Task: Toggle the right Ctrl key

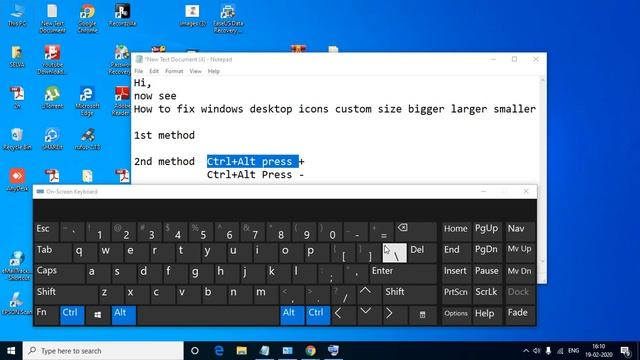Action: click(318, 315)
